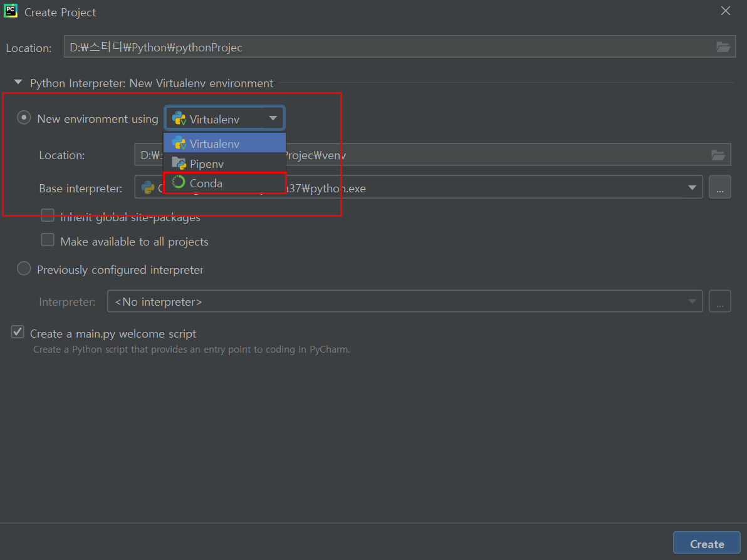Expand the Base interpreter dropdown arrow
The width and height of the screenshot is (747, 560).
coord(692,188)
